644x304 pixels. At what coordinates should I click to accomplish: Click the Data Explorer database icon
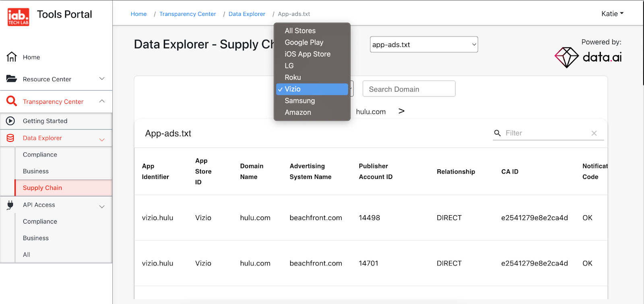[10, 138]
